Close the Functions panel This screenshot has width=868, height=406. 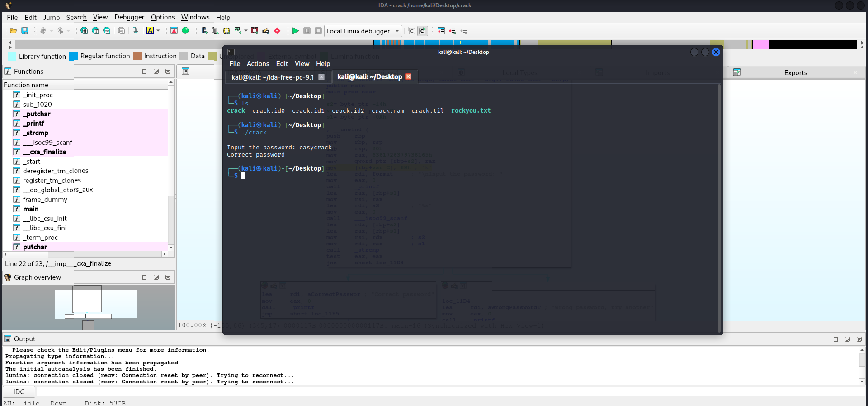[x=168, y=71]
